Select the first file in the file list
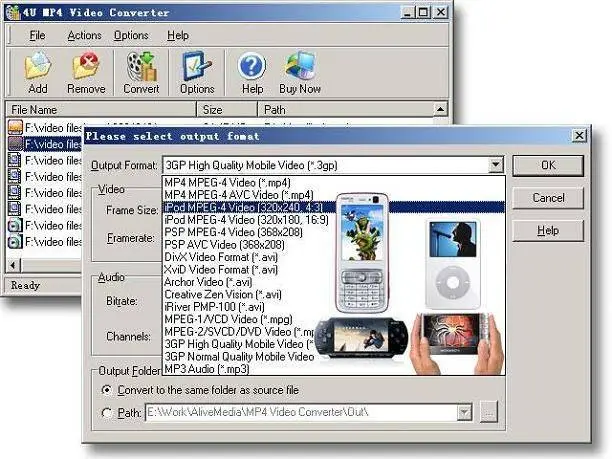Screen dimensions: 612x459 [x=44, y=128]
